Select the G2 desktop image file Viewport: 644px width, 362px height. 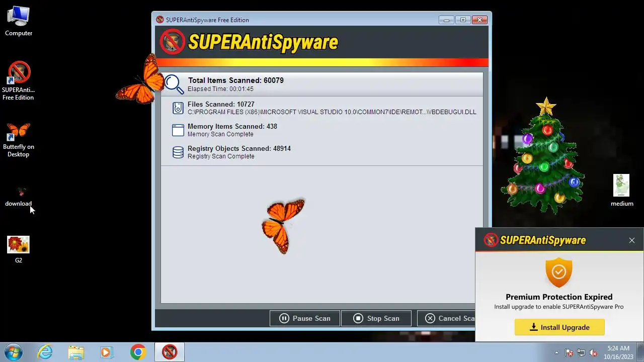[x=19, y=250]
